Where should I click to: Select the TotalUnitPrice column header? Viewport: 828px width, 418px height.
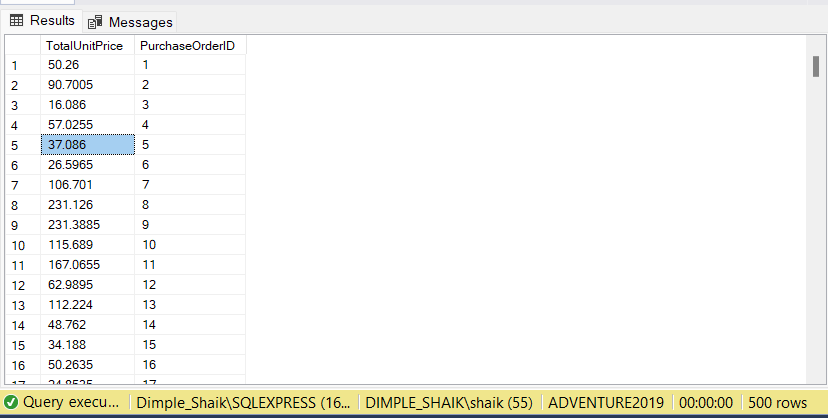87,46
